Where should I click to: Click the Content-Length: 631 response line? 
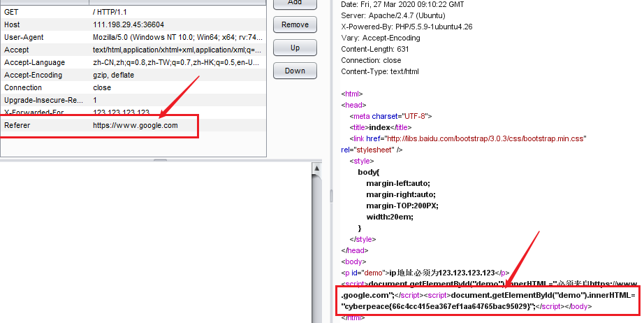(x=375, y=49)
